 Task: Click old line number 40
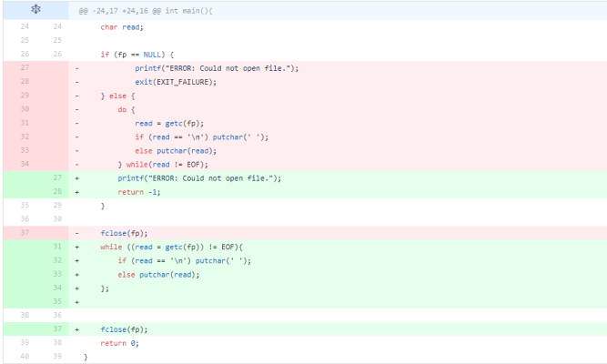click(x=25, y=356)
